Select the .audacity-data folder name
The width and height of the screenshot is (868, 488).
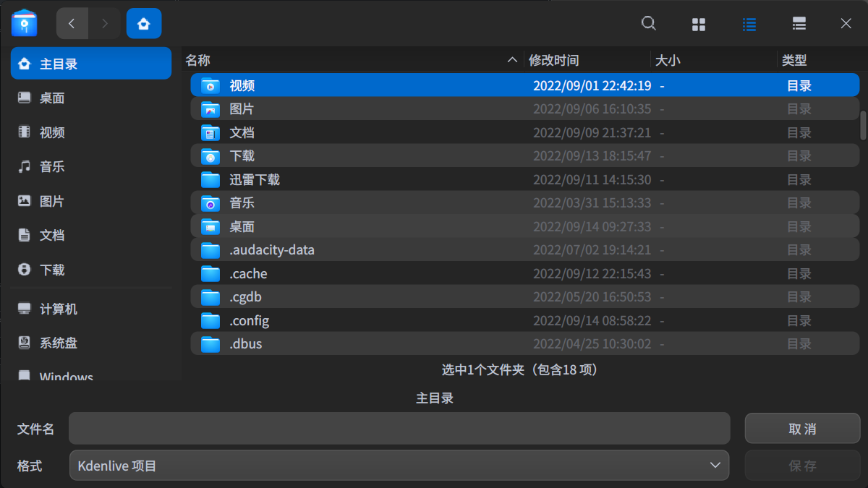pos(272,250)
